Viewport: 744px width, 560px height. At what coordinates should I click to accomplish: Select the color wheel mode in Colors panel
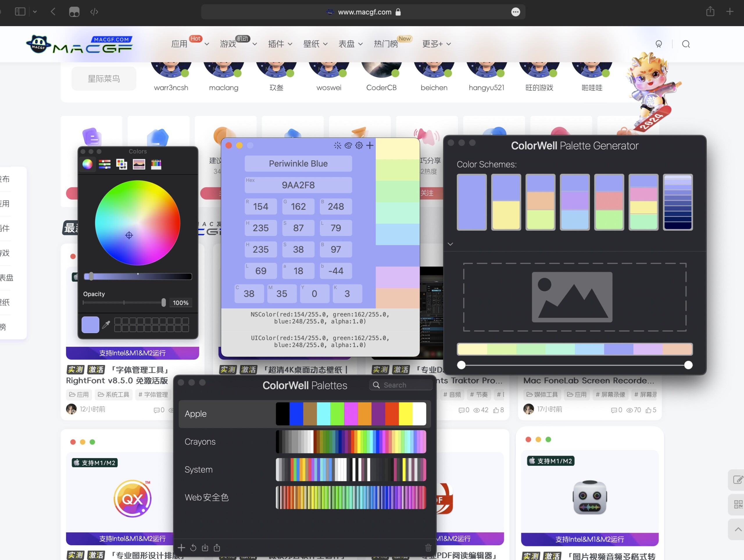[88, 164]
